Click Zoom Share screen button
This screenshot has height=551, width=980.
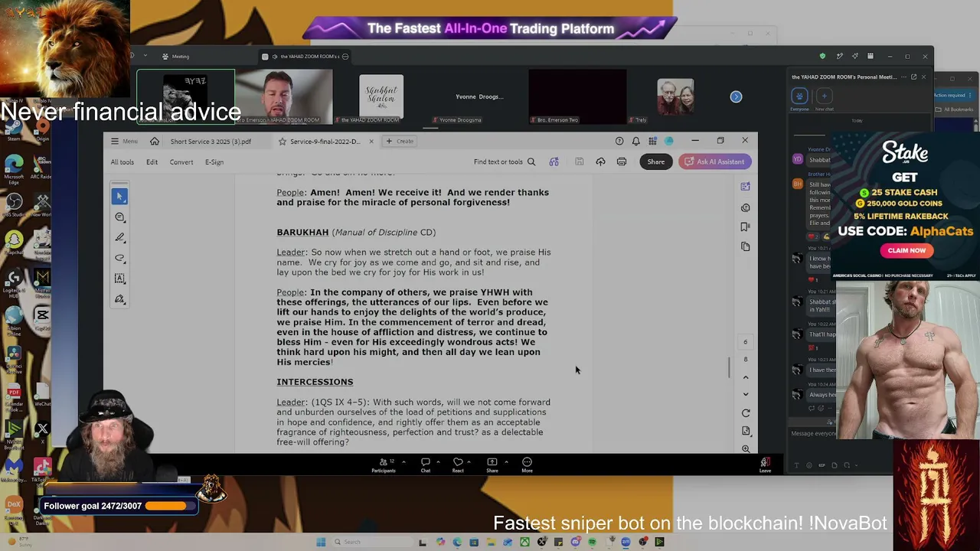[x=492, y=465]
